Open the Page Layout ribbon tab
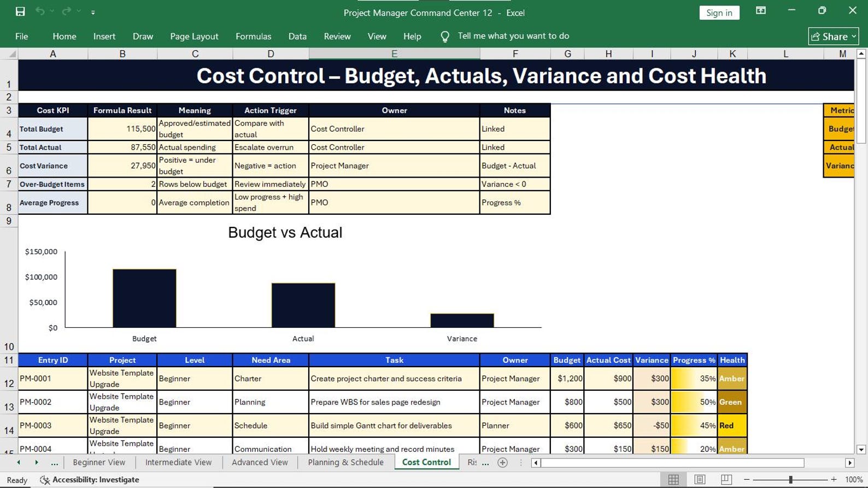Viewport: 868px width, 488px height. click(194, 36)
